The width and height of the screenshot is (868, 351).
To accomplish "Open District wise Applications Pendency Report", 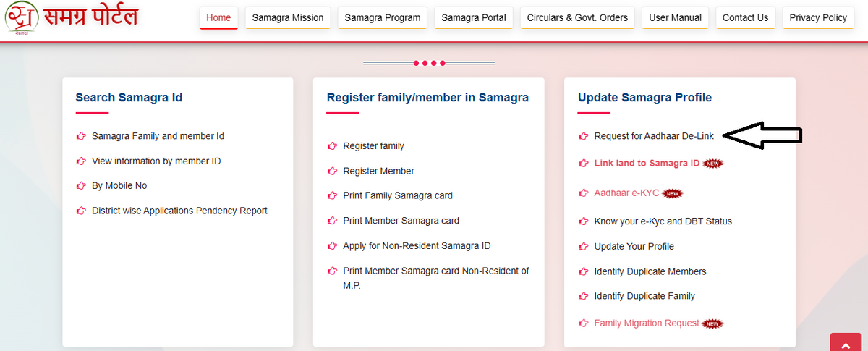I will 179,211.
